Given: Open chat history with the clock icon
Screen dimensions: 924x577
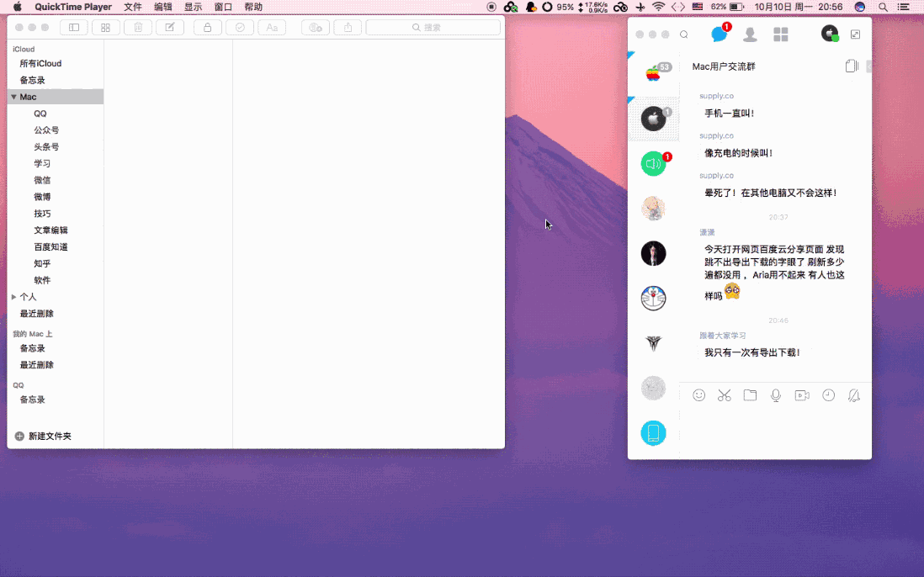Looking at the screenshot, I should click(x=828, y=395).
